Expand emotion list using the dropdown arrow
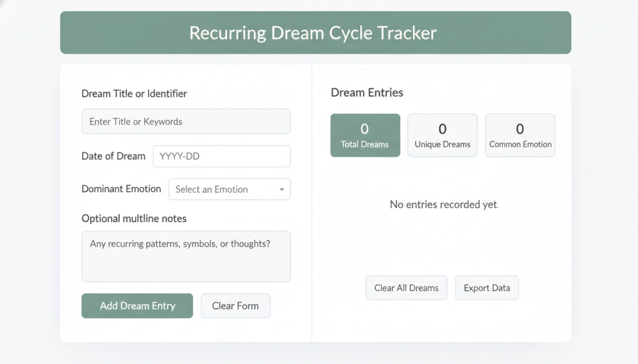638x364 pixels. (282, 189)
